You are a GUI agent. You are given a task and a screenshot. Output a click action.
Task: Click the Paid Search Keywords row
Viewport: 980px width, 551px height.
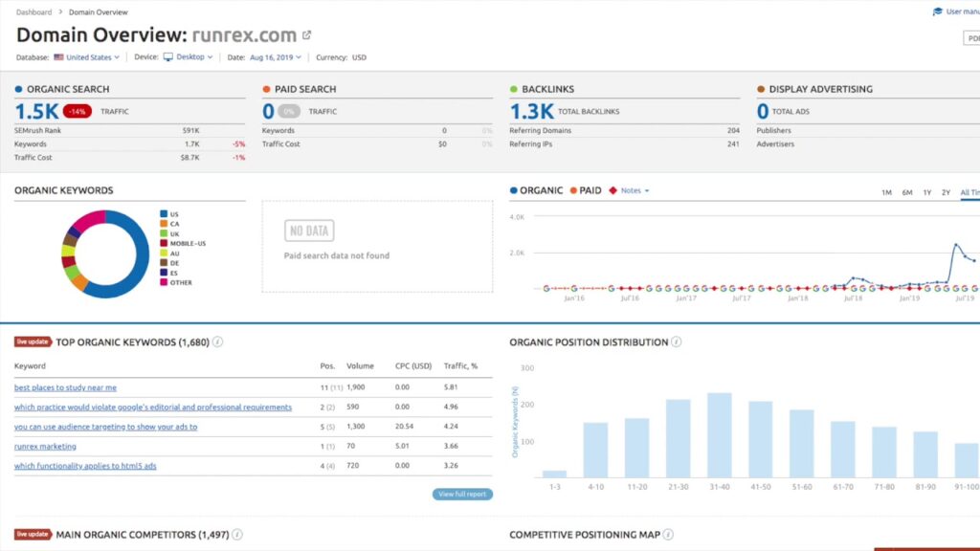pos(377,130)
